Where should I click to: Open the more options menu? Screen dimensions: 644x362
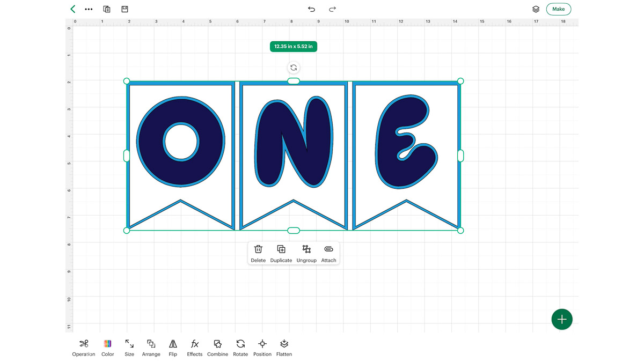(89, 9)
